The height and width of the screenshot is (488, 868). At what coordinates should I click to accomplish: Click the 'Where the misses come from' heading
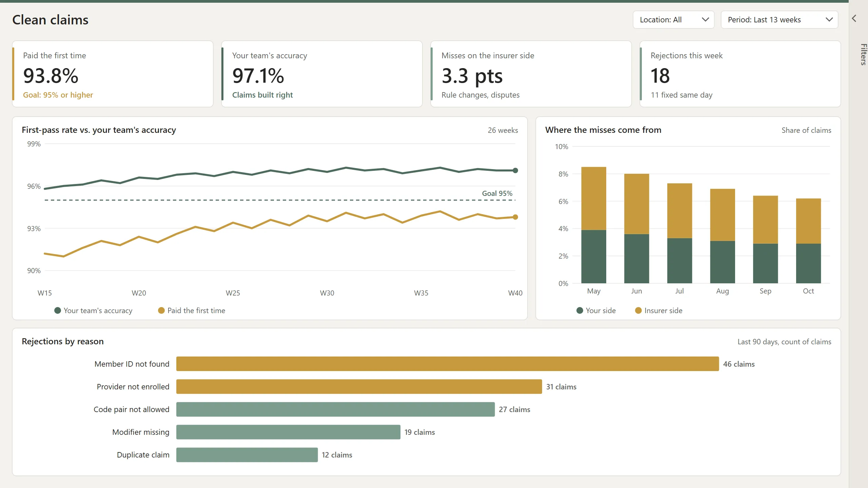pyautogui.click(x=603, y=130)
